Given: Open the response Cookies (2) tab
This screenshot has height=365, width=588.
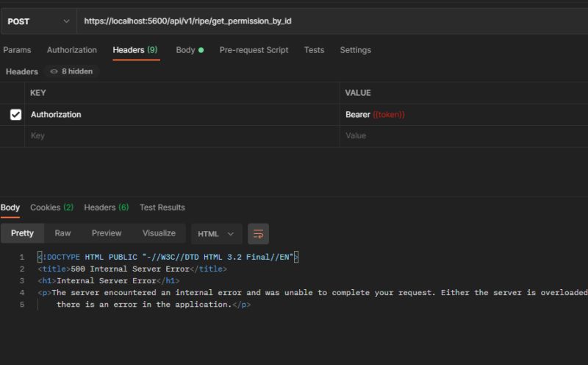Looking at the screenshot, I should point(51,208).
